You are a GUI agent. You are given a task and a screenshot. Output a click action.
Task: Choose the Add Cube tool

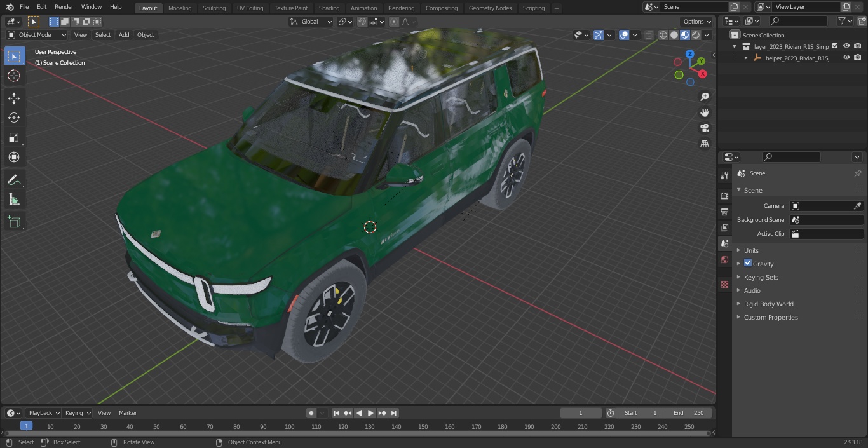coord(14,222)
